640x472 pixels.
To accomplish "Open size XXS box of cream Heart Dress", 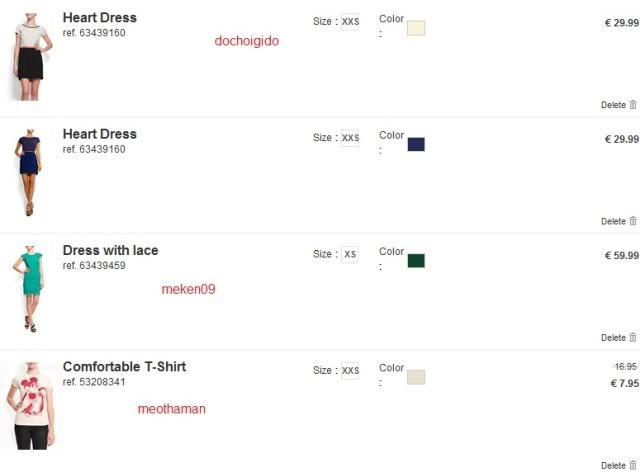I will coord(350,21).
